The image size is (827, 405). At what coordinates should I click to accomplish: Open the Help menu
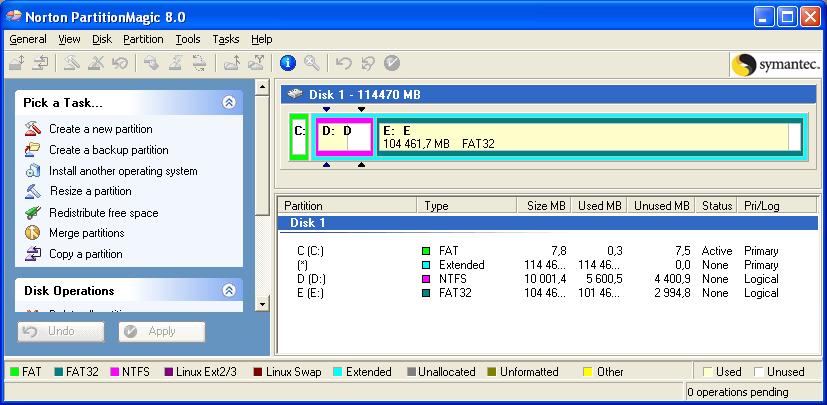[262, 39]
